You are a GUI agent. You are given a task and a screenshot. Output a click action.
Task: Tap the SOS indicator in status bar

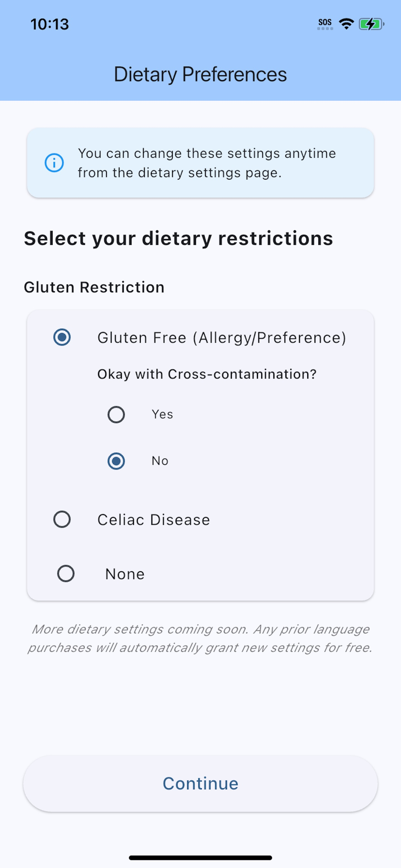pos(325,24)
